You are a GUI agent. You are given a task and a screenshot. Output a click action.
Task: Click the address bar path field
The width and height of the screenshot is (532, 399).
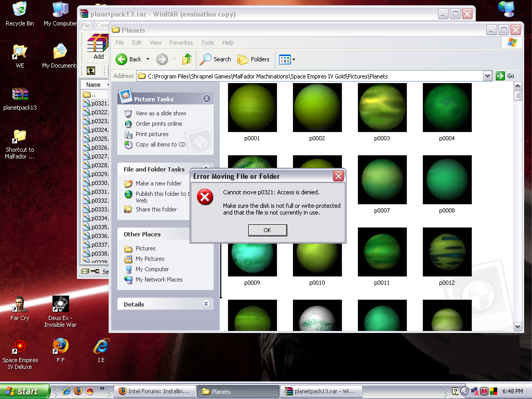click(312, 76)
